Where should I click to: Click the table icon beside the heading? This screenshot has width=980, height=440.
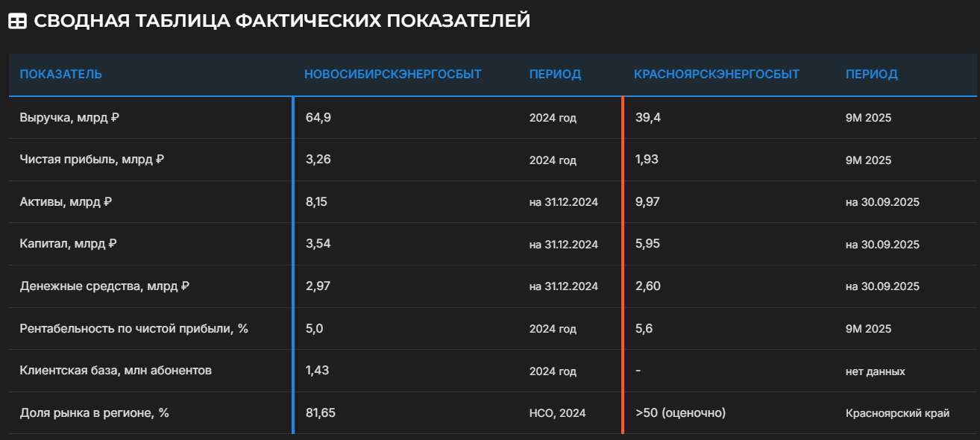[x=17, y=22]
